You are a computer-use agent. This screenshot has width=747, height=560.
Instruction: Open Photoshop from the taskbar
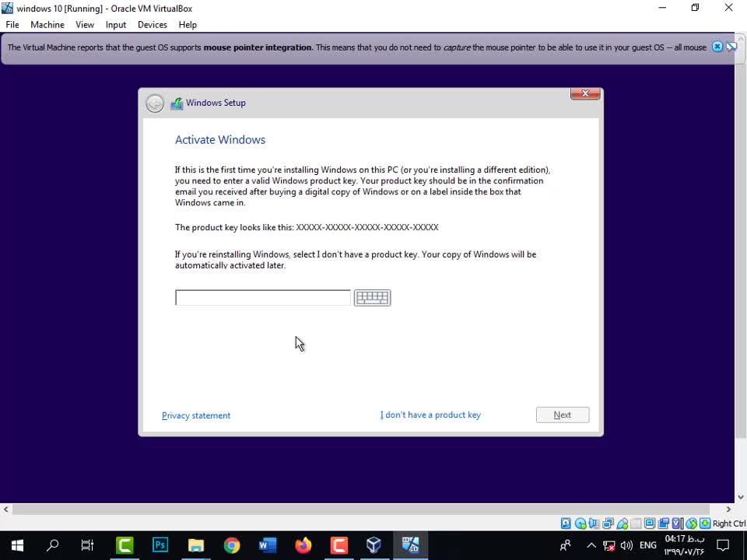(x=160, y=545)
